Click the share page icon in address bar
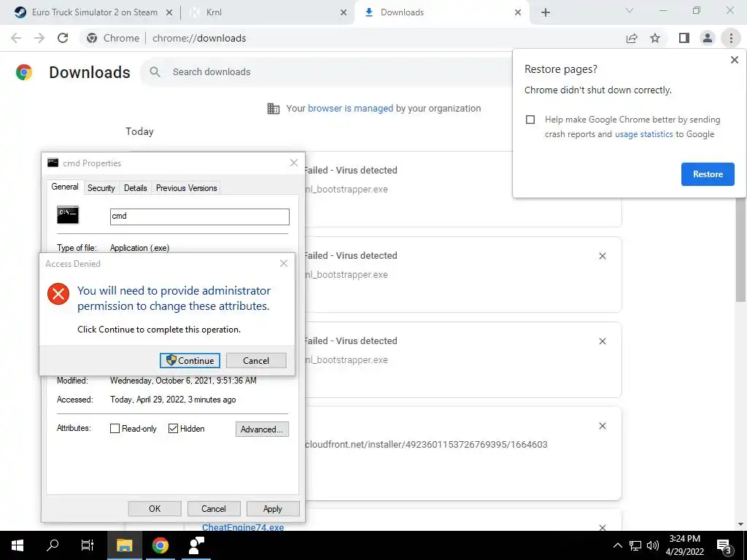747x560 pixels. coord(632,38)
